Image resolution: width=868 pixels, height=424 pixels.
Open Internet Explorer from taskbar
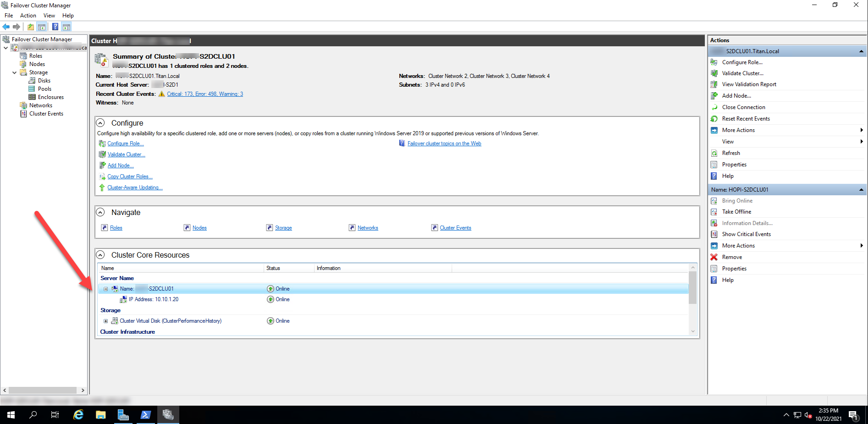pyautogui.click(x=78, y=415)
